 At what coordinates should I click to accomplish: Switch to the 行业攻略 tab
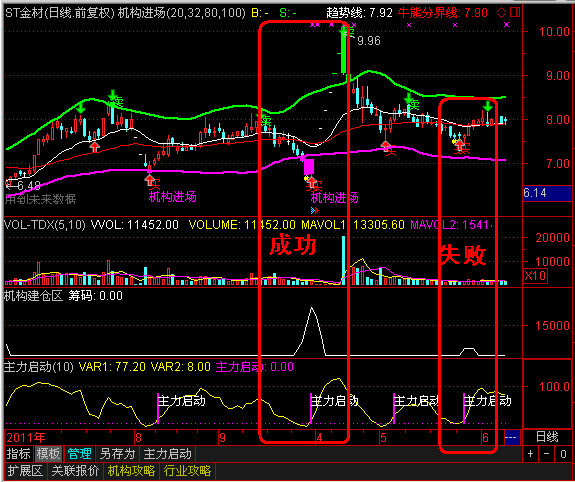click(187, 470)
